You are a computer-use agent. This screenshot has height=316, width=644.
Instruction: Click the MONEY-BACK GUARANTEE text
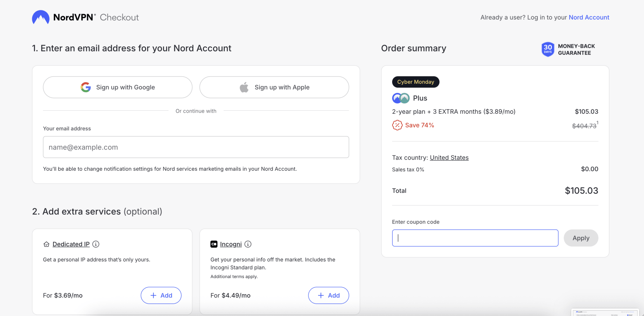[576, 49]
